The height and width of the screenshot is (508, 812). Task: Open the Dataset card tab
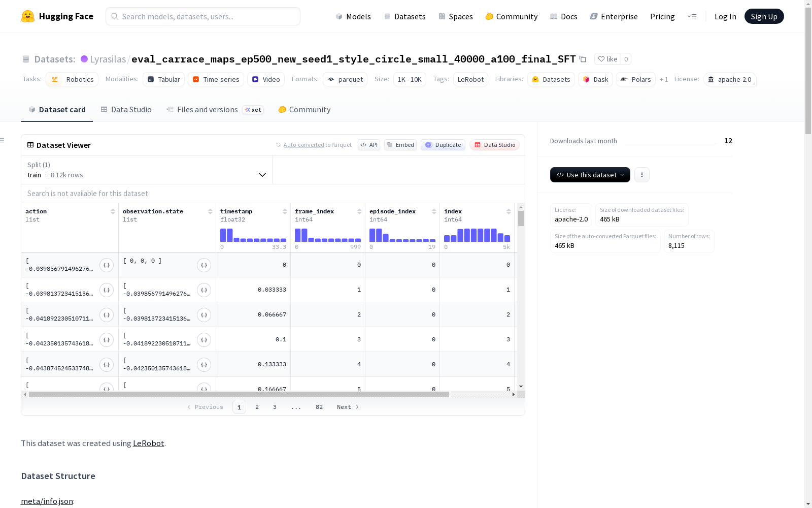pyautogui.click(x=57, y=110)
